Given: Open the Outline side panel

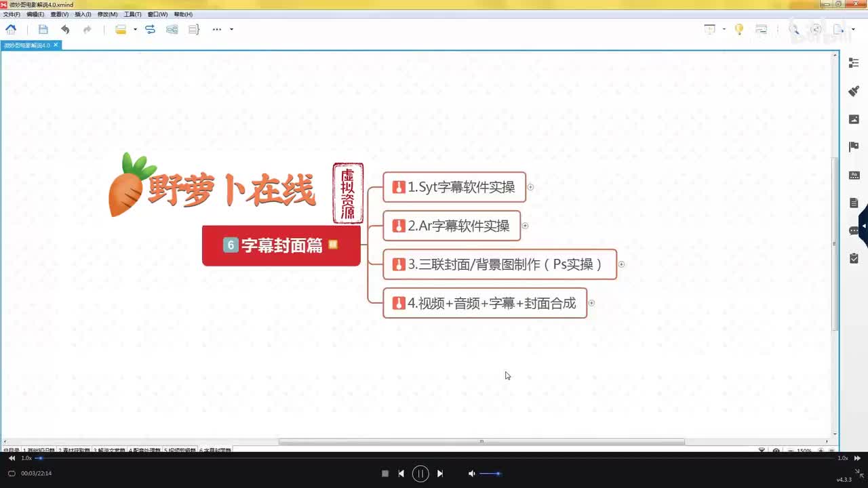Looking at the screenshot, I should click(854, 63).
